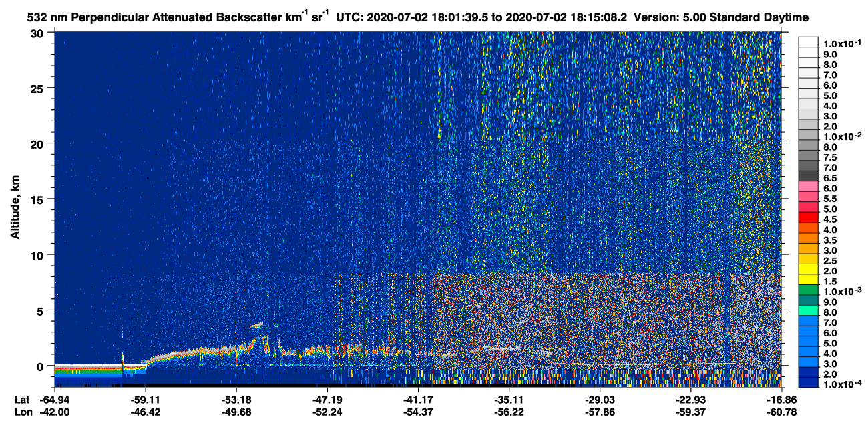Image resolution: width=868 pixels, height=445 pixels.
Task: Click longitude value -54.37
Action: point(418,412)
